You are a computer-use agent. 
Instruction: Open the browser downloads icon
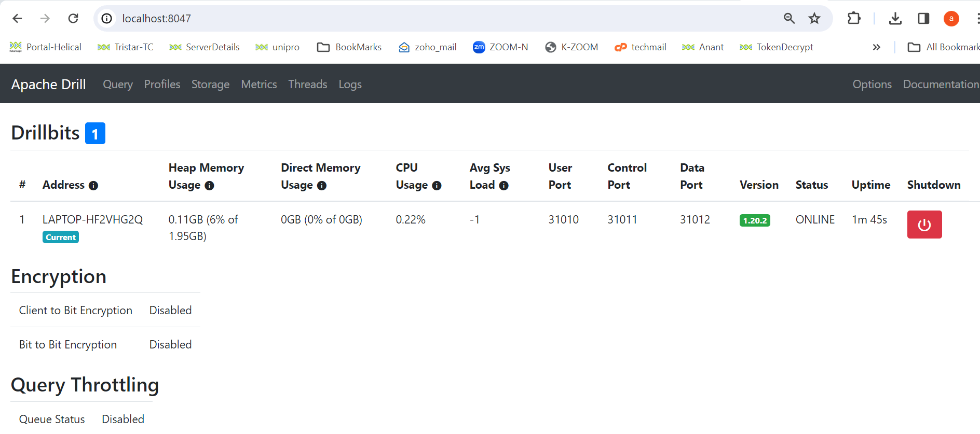895,19
